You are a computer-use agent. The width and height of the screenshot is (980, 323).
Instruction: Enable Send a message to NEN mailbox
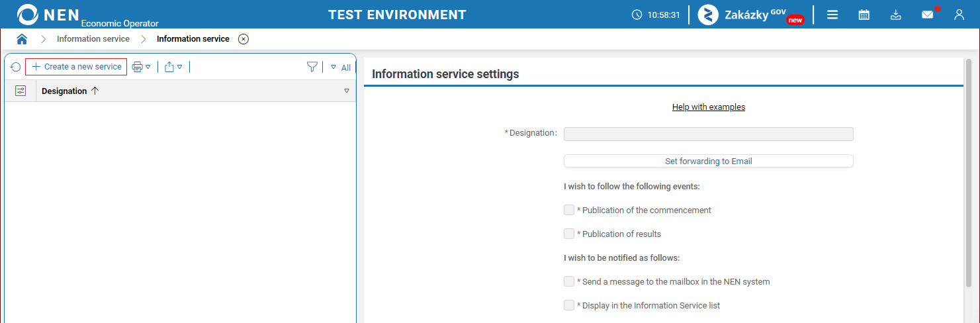coord(569,281)
